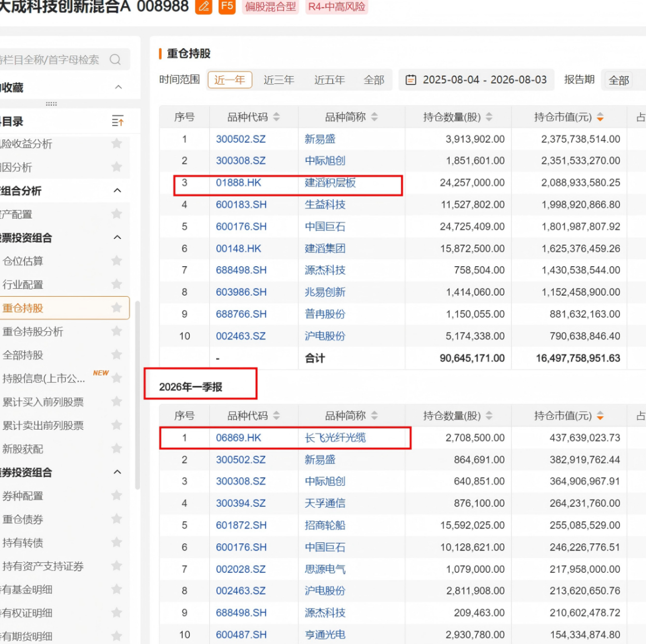The image size is (646, 644).
Task: Click the R4-中高风险 tag
Action: point(337,7)
